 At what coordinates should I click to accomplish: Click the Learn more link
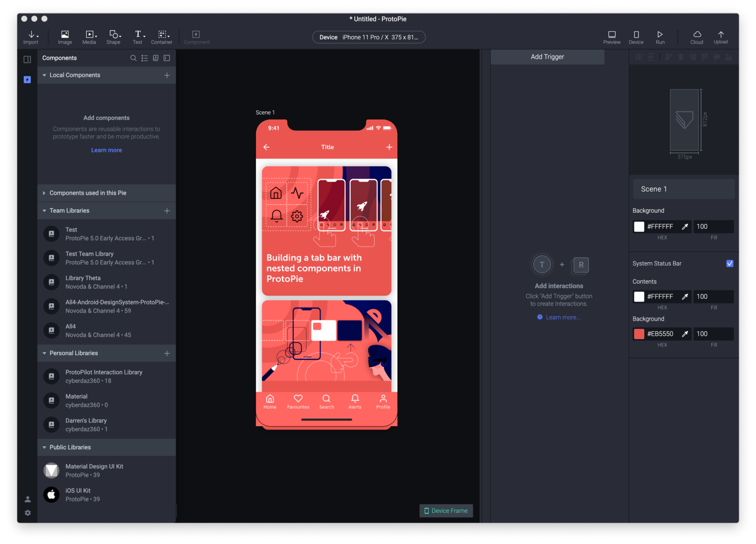pyautogui.click(x=107, y=150)
